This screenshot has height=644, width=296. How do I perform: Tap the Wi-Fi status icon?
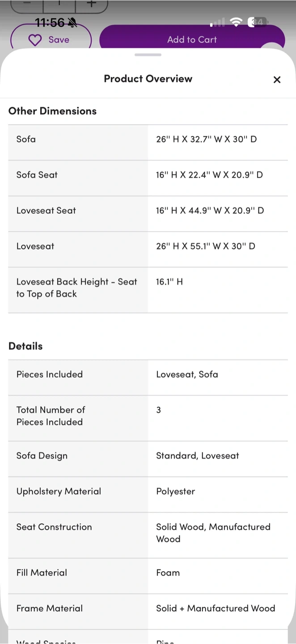[236, 22]
